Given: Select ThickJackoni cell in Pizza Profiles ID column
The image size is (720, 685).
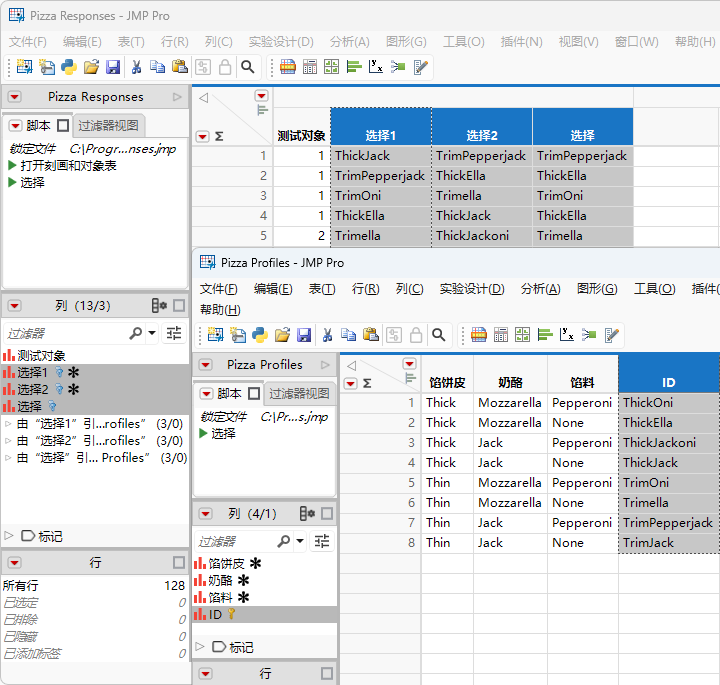Looking at the screenshot, I should point(669,443).
